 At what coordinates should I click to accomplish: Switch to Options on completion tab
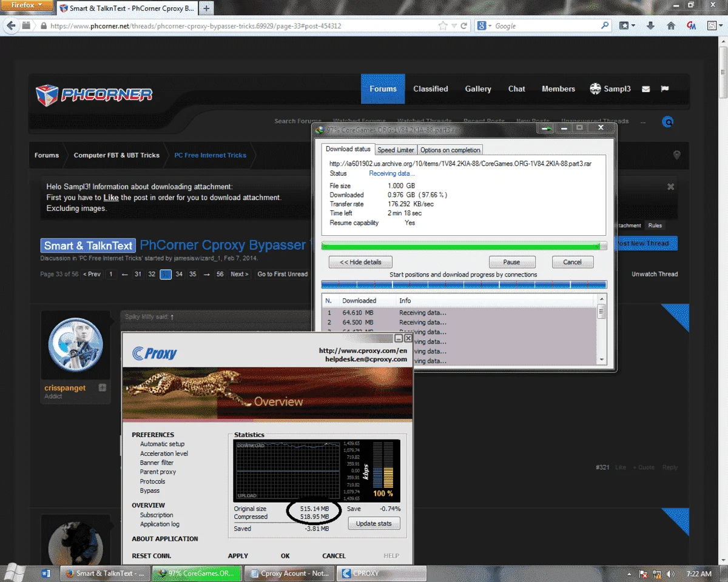(x=450, y=150)
